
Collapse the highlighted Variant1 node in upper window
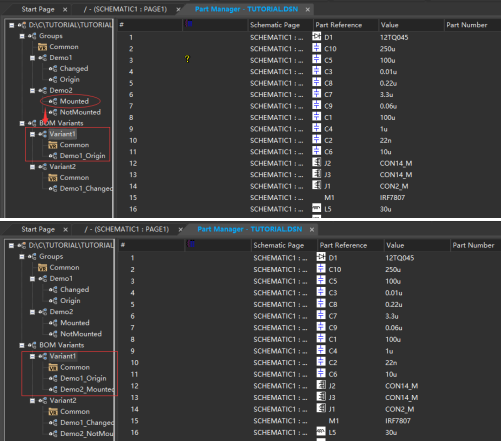pos(32,134)
